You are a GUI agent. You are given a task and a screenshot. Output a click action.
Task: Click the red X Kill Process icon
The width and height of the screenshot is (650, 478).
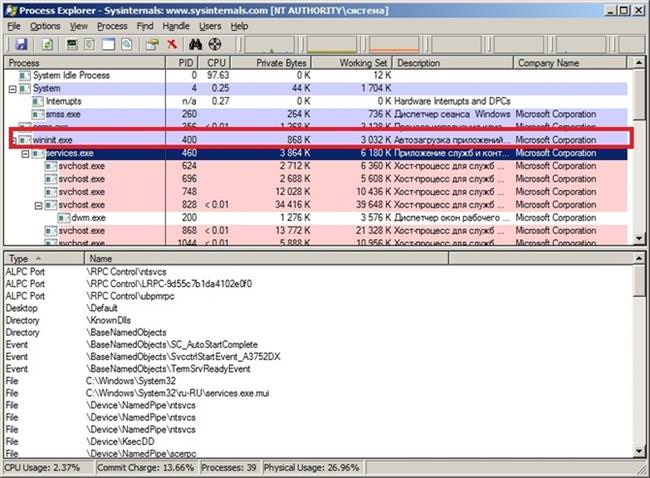pyautogui.click(x=172, y=44)
